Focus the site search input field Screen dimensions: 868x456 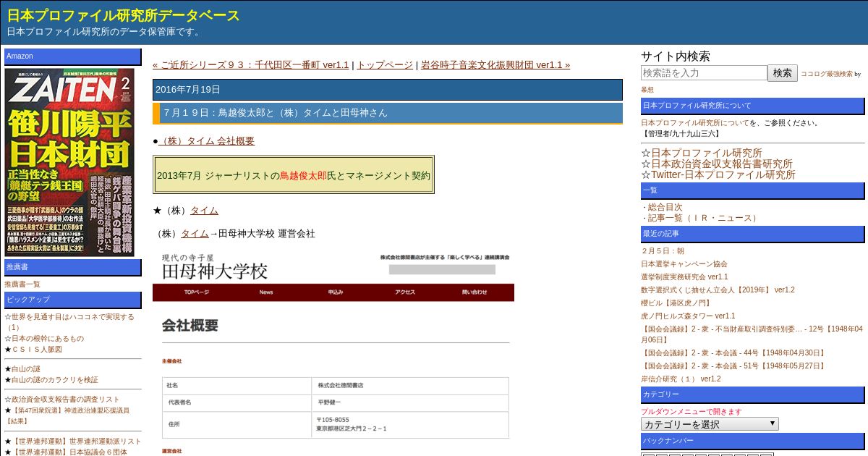pyautogui.click(x=704, y=73)
